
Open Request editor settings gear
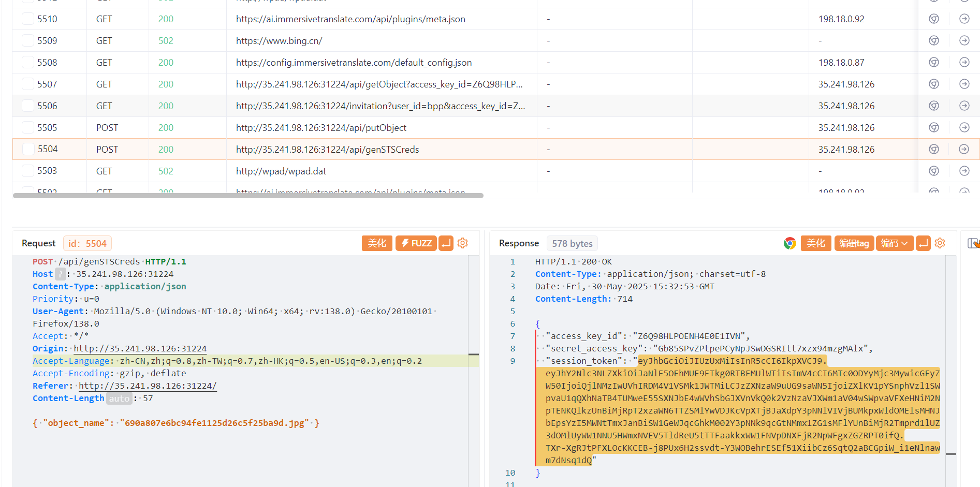(463, 243)
